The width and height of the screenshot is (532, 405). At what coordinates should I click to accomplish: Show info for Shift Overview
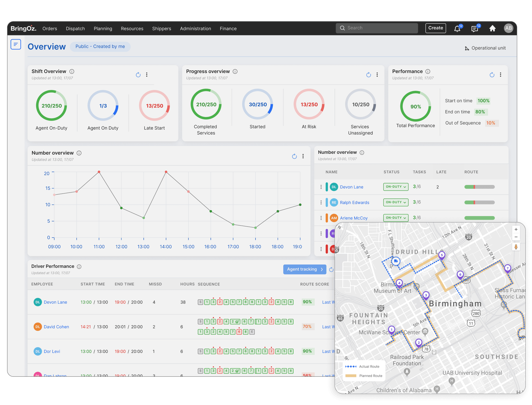pyautogui.click(x=72, y=71)
